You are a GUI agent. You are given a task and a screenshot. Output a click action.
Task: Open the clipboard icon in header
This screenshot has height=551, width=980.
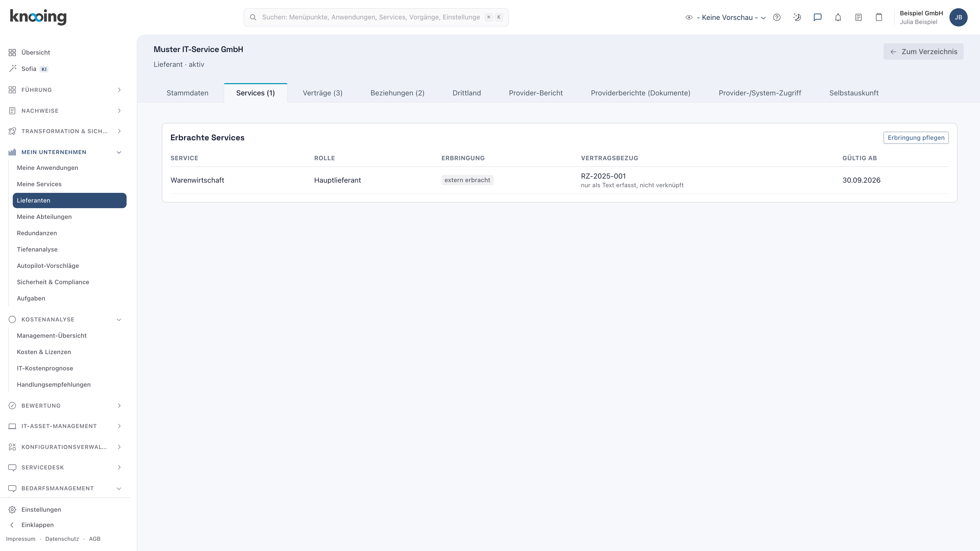(879, 18)
